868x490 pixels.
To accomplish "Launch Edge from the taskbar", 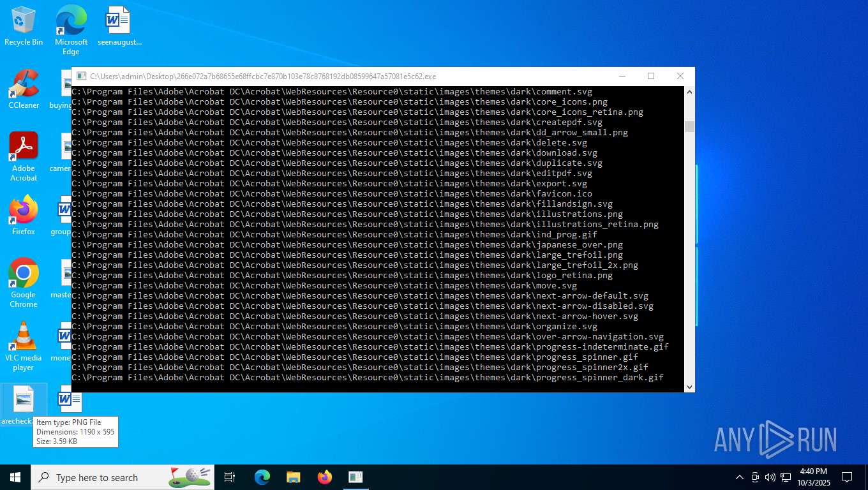I will click(262, 477).
